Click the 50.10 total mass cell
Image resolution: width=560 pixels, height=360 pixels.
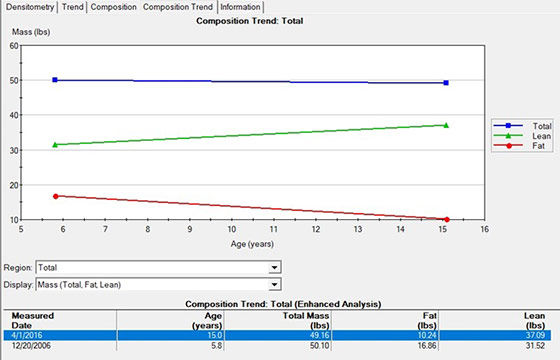(x=319, y=346)
